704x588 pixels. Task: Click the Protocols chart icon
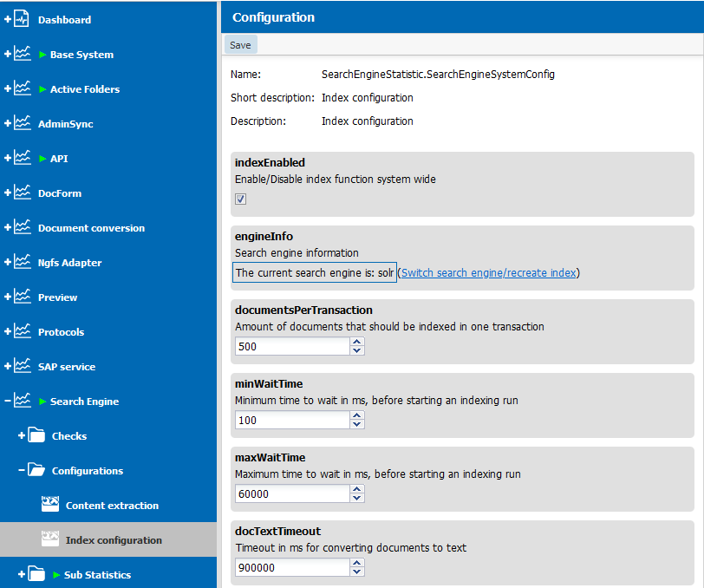point(22,331)
